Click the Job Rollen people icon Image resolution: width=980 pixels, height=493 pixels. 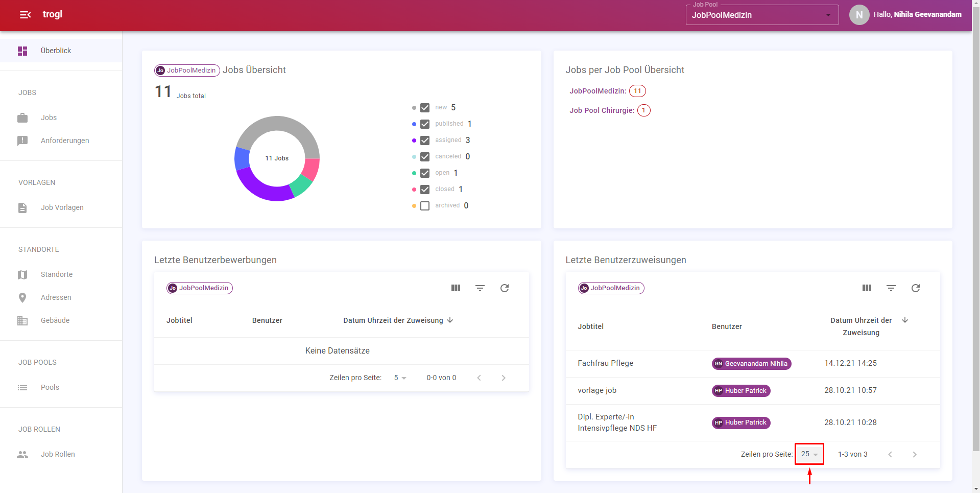click(22, 454)
